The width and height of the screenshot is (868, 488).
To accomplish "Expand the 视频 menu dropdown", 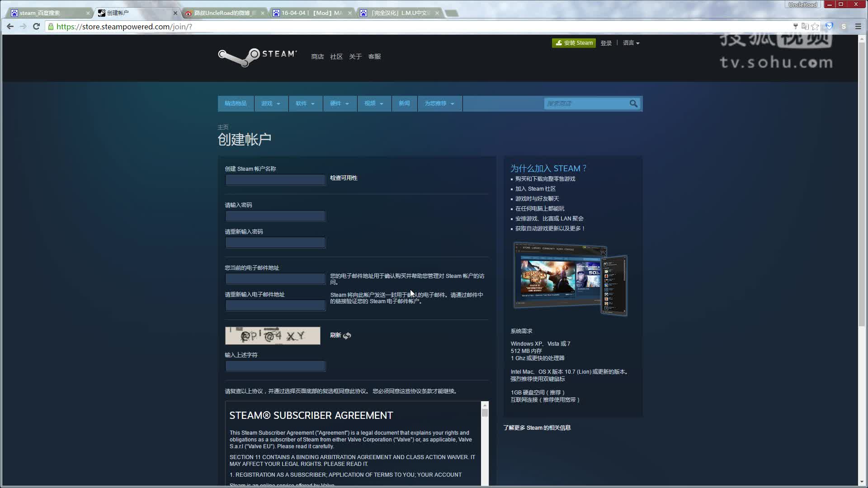I will tap(374, 103).
